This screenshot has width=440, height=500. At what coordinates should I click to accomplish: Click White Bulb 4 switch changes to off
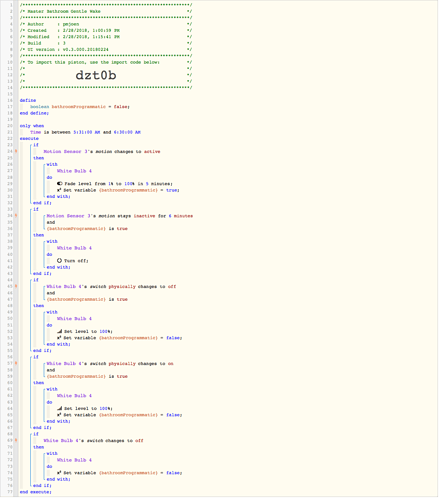pos(93,441)
